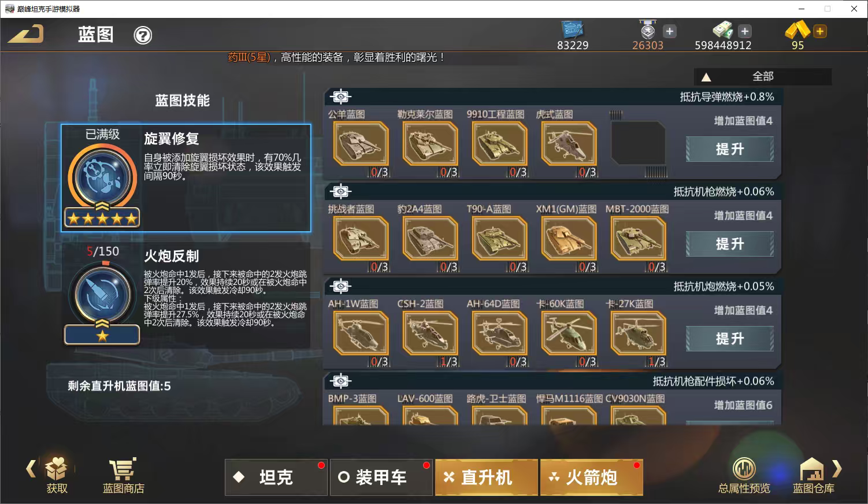Viewport: 868px width, 504px height.
Task: Toggle eye icon of 抵抗机枪燃烧 row
Action: [341, 191]
